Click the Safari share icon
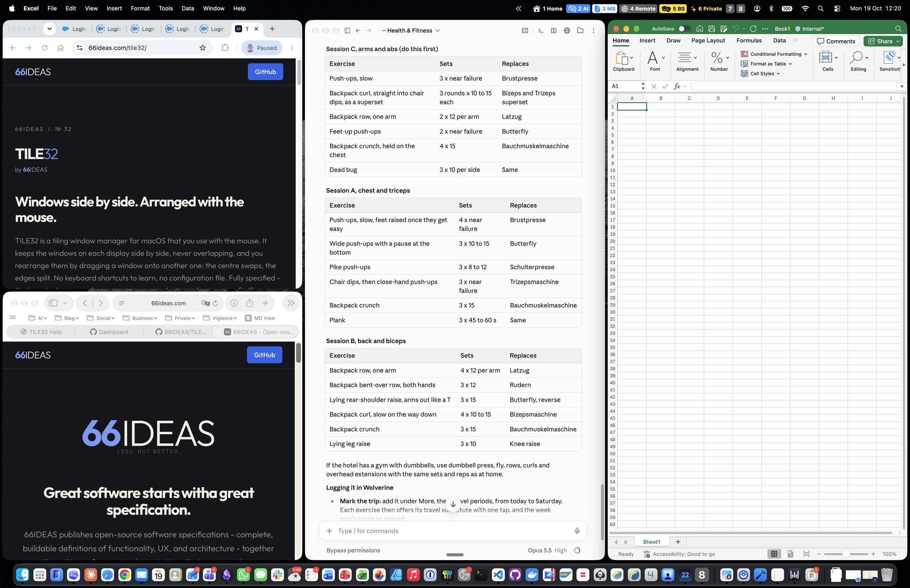910x588 pixels. tap(250, 303)
